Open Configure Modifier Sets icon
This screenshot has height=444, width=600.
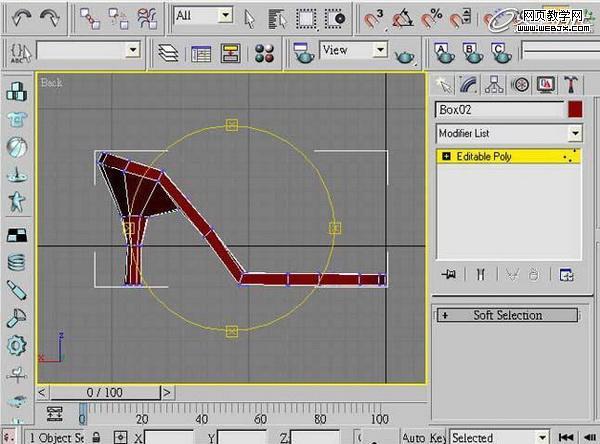pyautogui.click(x=566, y=274)
